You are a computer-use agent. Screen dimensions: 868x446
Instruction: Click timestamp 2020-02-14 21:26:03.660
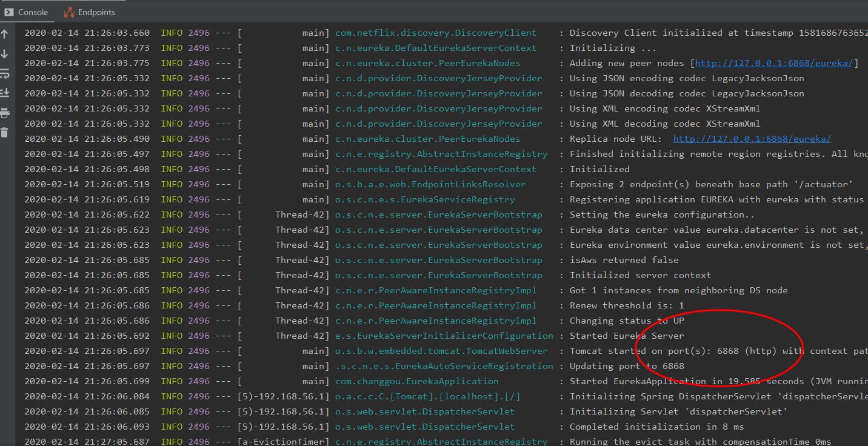click(x=87, y=33)
